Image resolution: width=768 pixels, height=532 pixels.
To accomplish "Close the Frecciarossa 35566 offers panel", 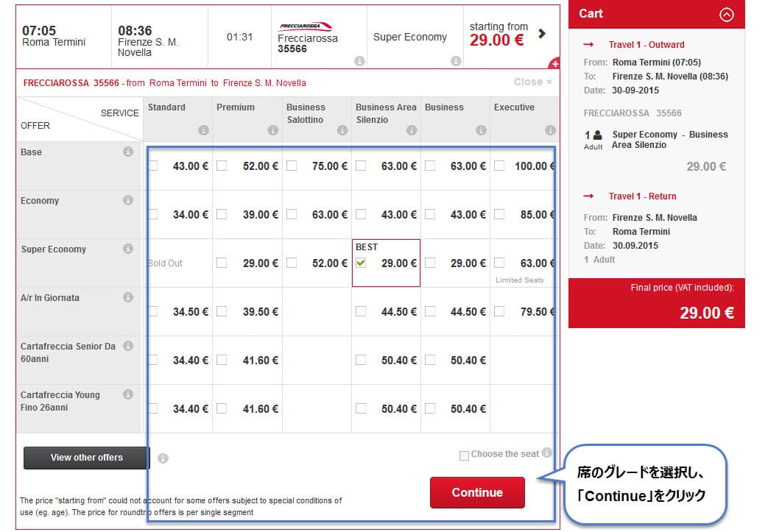I will tap(533, 82).
